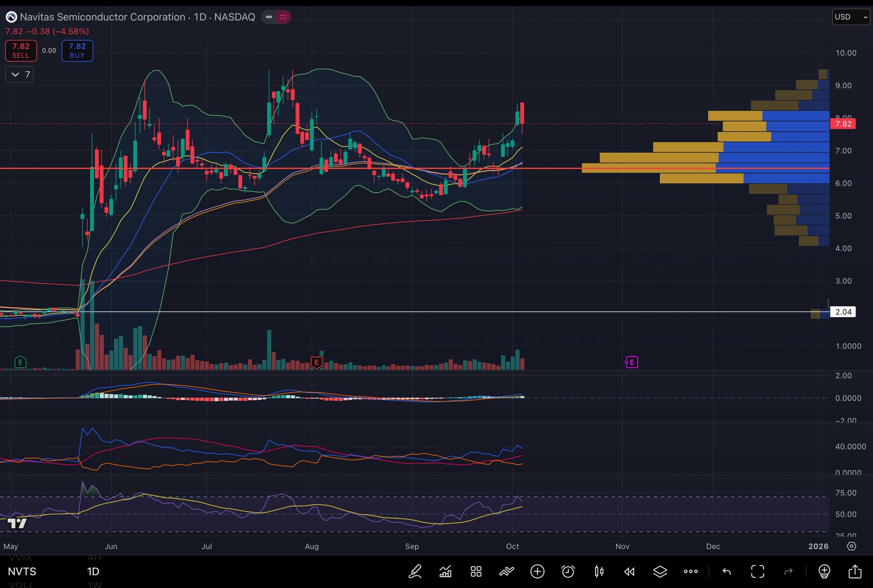
Task: Start bar replay rewind icon
Action: [629, 571]
